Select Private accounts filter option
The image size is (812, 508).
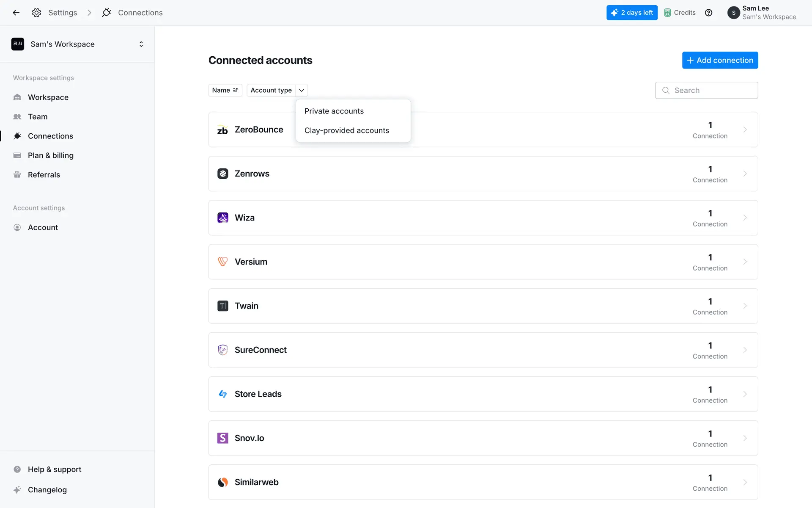[x=334, y=111]
